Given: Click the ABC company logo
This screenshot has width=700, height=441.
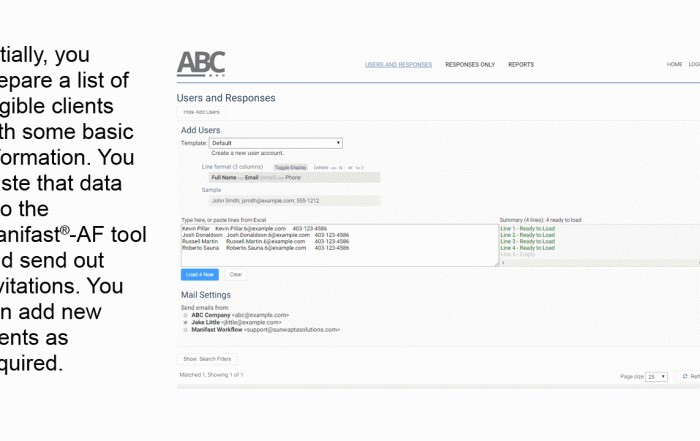Looking at the screenshot, I should (x=201, y=64).
